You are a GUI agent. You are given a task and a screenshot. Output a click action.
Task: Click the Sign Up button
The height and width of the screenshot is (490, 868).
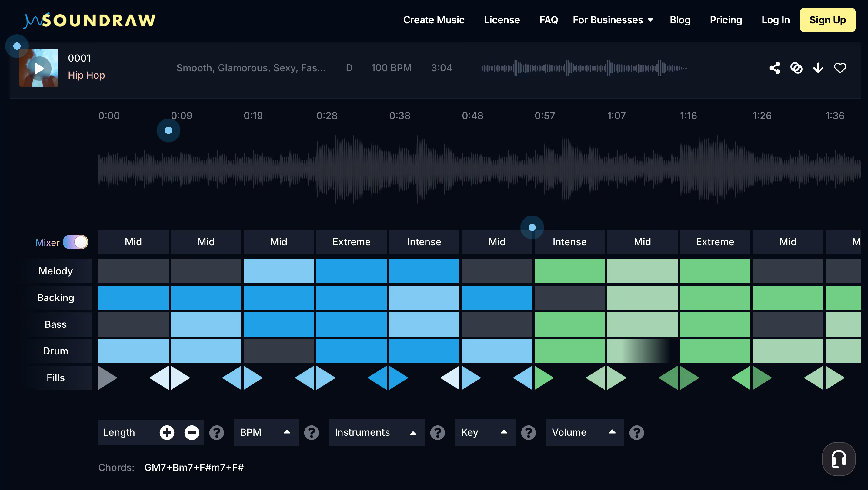tap(828, 20)
